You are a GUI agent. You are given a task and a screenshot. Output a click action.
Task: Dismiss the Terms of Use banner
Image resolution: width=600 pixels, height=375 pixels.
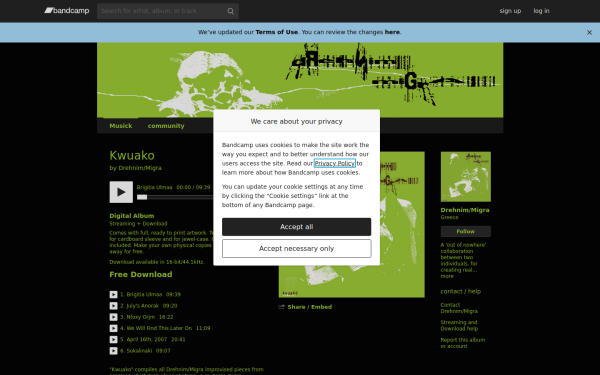(589, 33)
